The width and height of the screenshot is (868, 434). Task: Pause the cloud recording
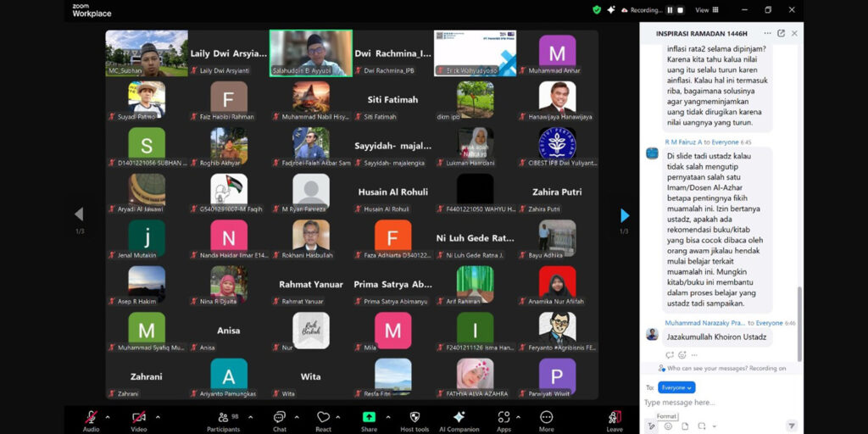(x=670, y=10)
